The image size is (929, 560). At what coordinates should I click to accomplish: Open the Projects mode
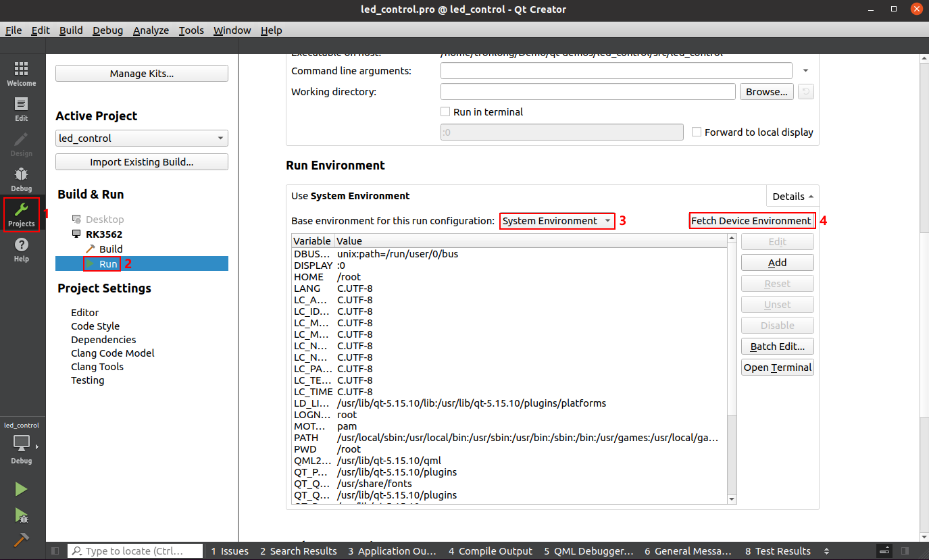[21, 215]
